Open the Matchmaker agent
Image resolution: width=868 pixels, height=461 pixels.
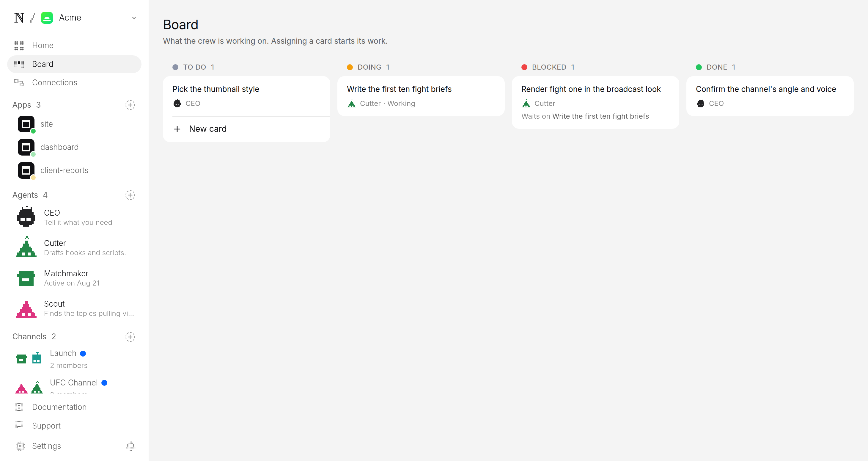74,278
